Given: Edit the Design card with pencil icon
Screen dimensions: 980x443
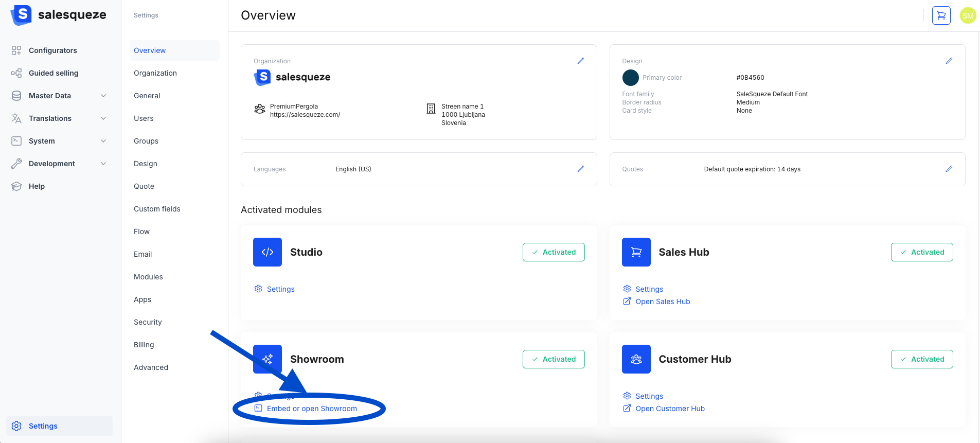Looking at the screenshot, I should pyautogui.click(x=949, y=61).
